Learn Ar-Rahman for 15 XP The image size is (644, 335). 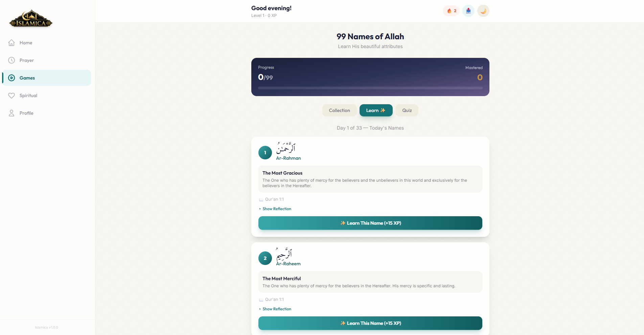click(x=370, y=223)
